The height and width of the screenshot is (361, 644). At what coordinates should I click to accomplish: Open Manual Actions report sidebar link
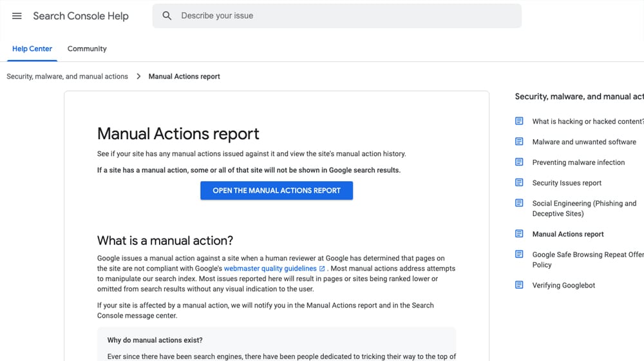(x=568, y=234)
